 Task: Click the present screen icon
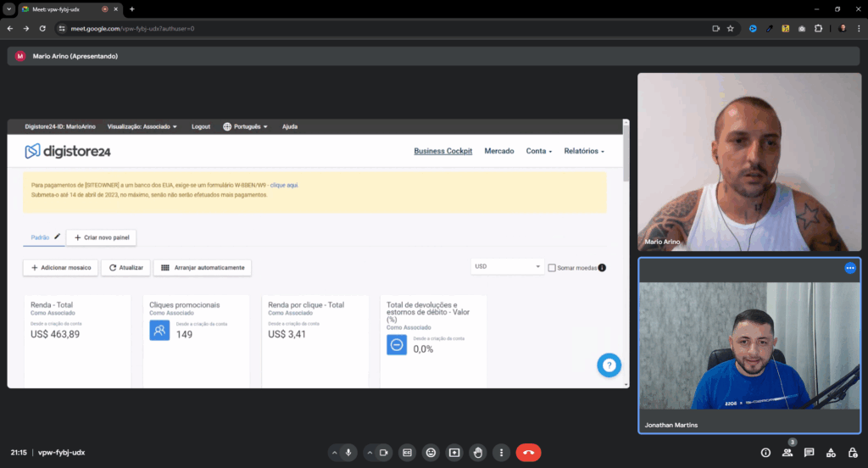coord(454,453)
